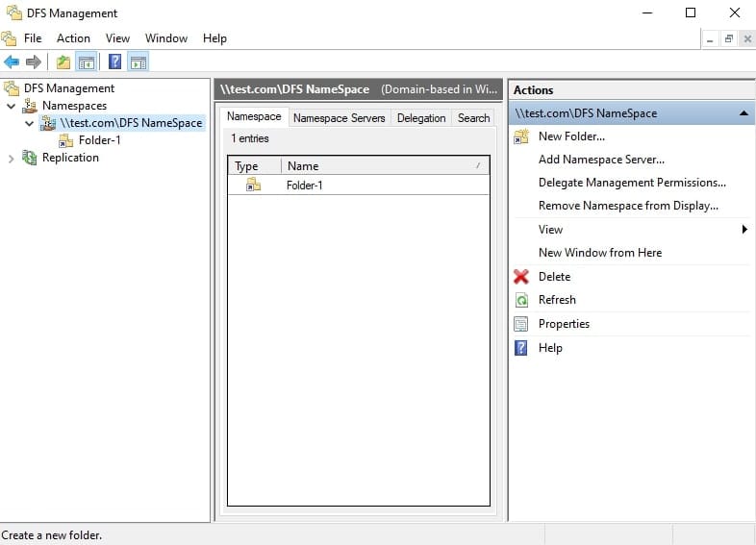Screen dimensions: 756x545
Task: Switch to the Namespace tab
Action: [x=254, y=116]
